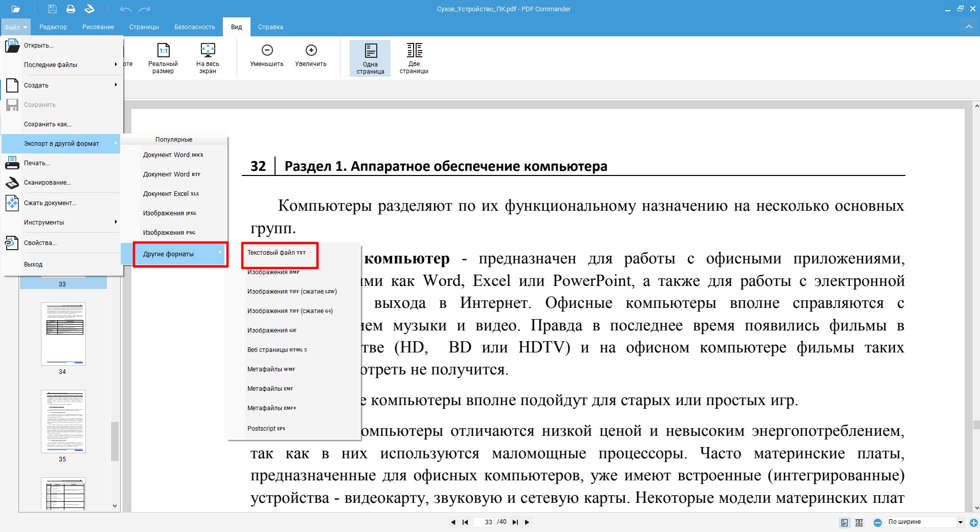
Task: Choose Выход to exit the program
Action: click(62, 264)
